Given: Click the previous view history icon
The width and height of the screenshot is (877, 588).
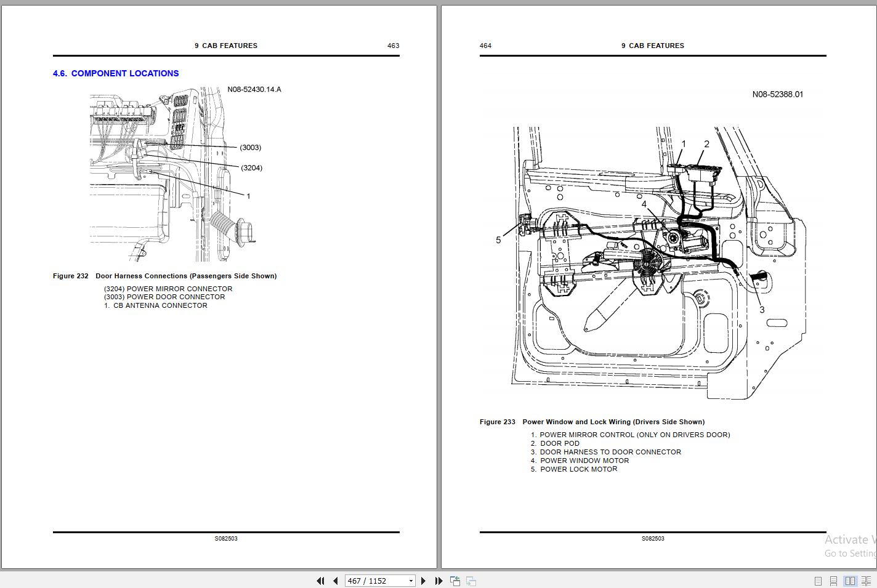Looking at the screenshot, I should tap(455, 581).
